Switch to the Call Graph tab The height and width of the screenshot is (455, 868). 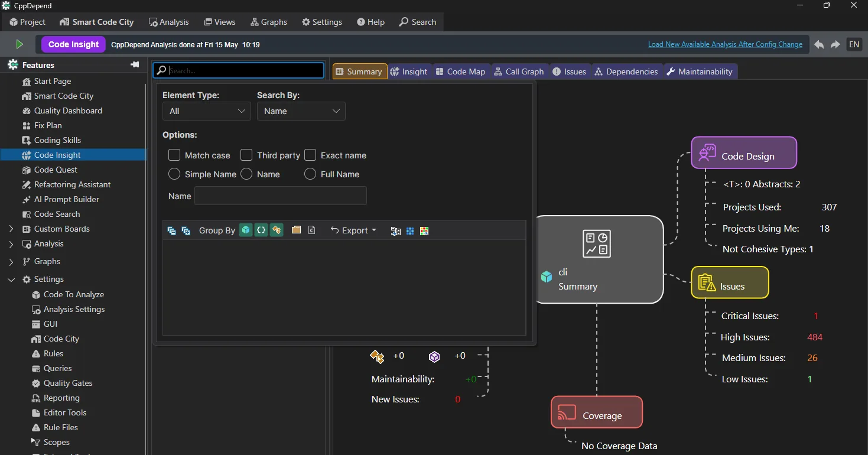518,71
